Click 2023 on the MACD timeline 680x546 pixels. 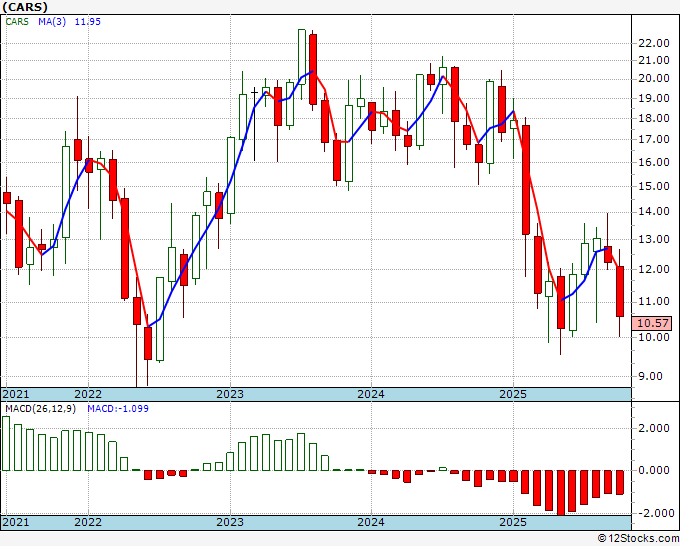[230, 522]
